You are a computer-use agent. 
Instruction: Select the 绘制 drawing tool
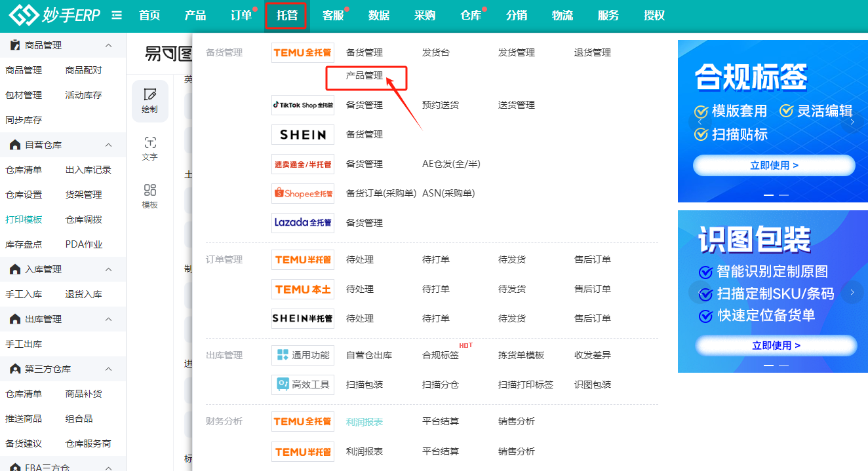point(149,101)
